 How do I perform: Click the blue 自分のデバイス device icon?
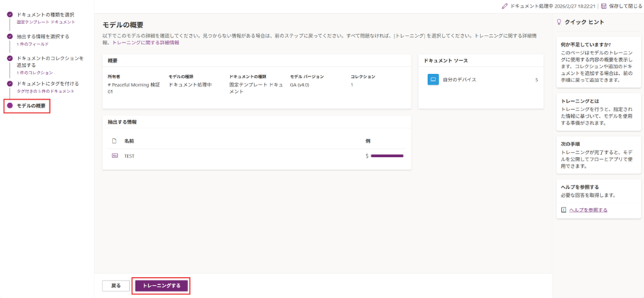pyautogui.click(x=433, y=79)
